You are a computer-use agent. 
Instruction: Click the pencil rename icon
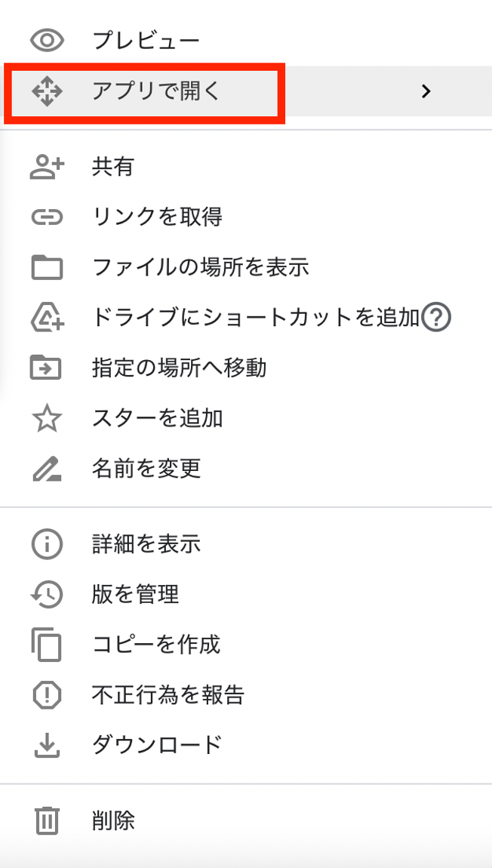click(x=47, y=469)
